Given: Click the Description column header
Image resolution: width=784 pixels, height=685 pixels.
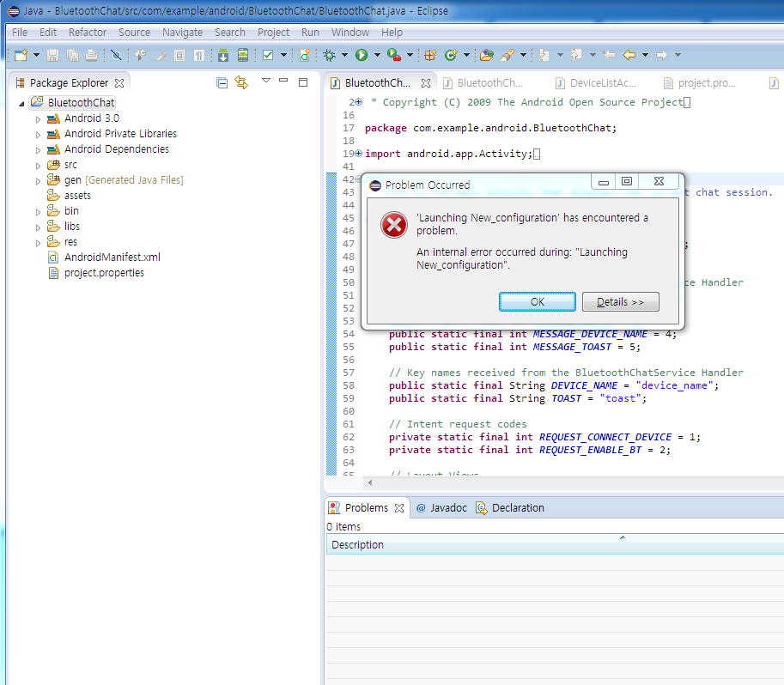Looking at the screenshot, I should click(555, 545).
